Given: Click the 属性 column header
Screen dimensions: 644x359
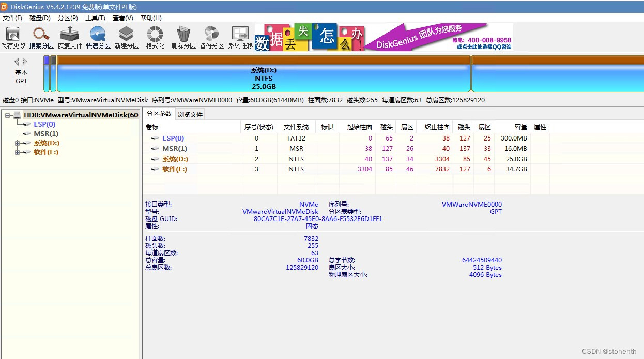Looking at the screenshot, I should pos(540,127).
